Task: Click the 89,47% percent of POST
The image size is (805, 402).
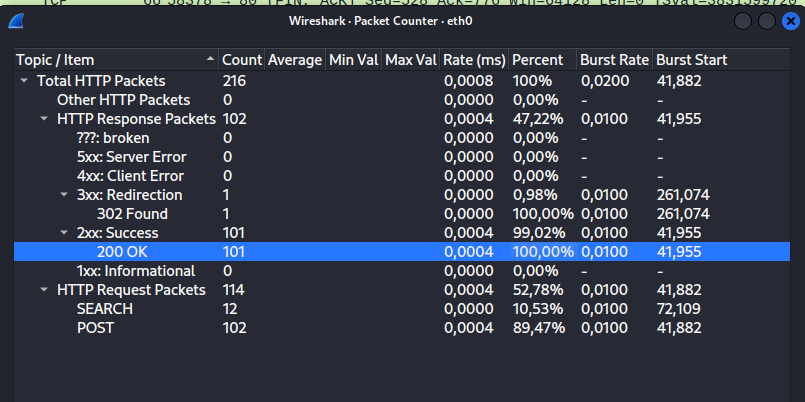Action: point(539,328)
